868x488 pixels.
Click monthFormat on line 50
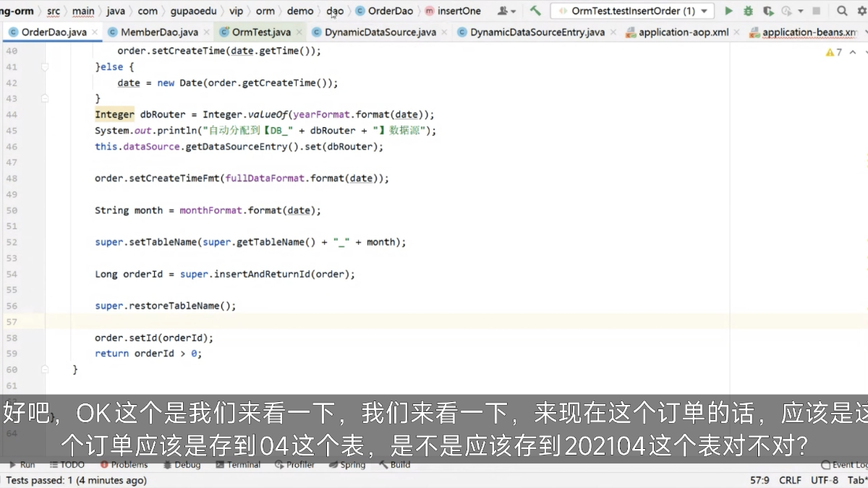[210, 210]
